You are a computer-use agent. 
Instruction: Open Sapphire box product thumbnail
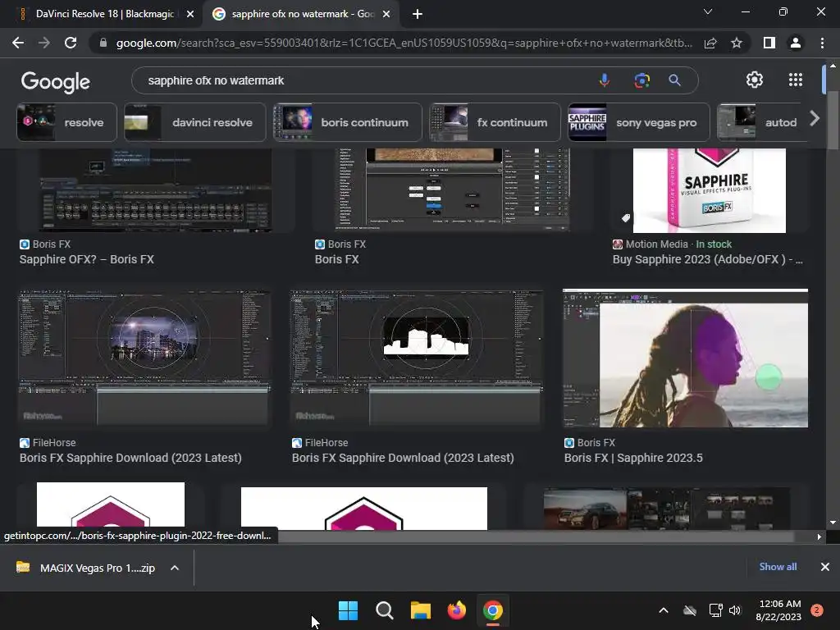(x=710, y=190)
